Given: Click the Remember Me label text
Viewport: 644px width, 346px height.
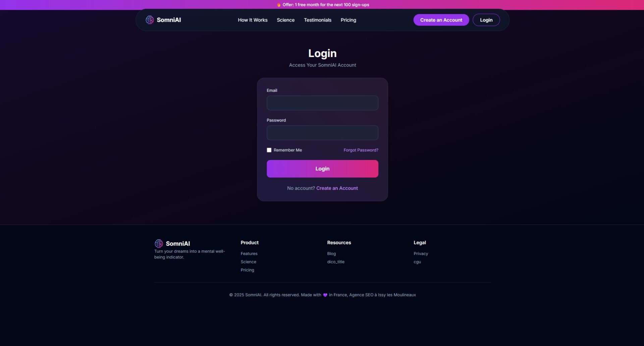Looking at the screenshot, I should [x=287, y=150].
